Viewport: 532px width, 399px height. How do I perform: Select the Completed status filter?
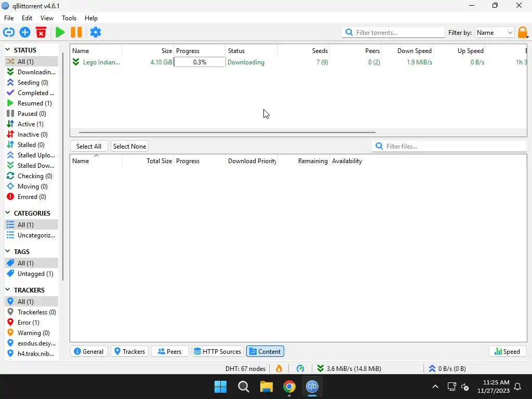(32, 93)
